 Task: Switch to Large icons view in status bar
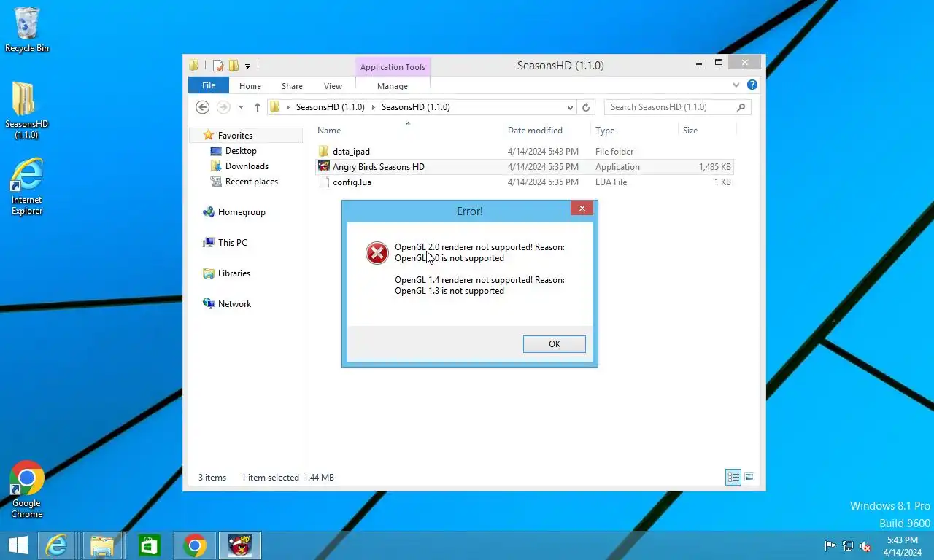click(x=749, y=478)
